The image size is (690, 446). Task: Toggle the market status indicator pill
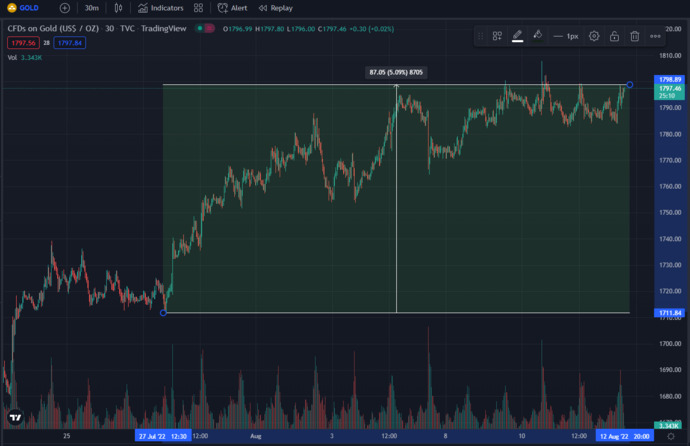pos(205,29)
